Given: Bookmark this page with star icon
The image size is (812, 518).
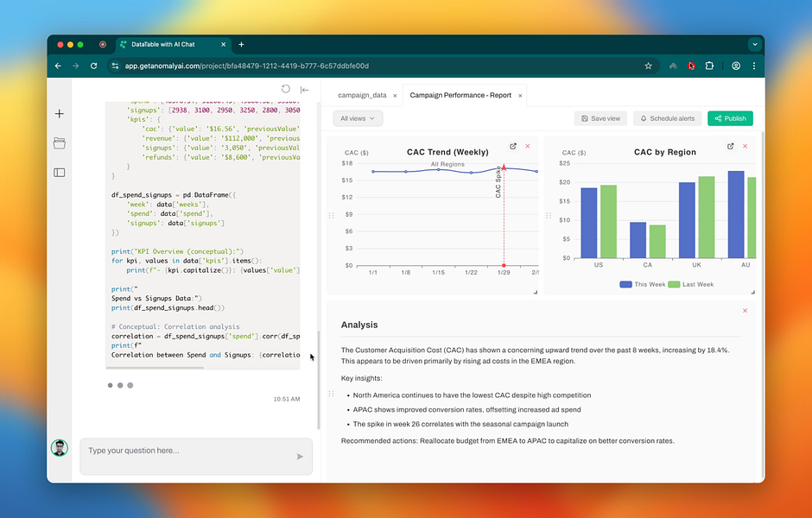Looking at the screenshot, I should tap(648, 66).
